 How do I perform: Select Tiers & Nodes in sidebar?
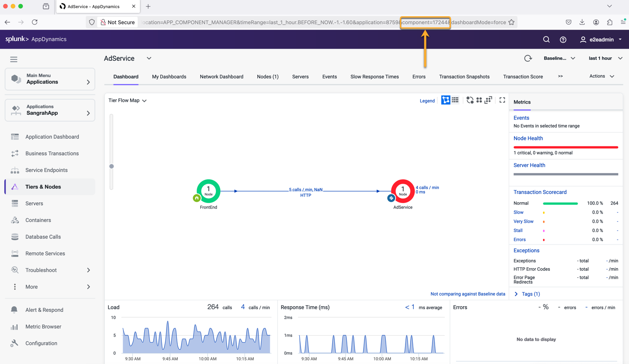50,187
